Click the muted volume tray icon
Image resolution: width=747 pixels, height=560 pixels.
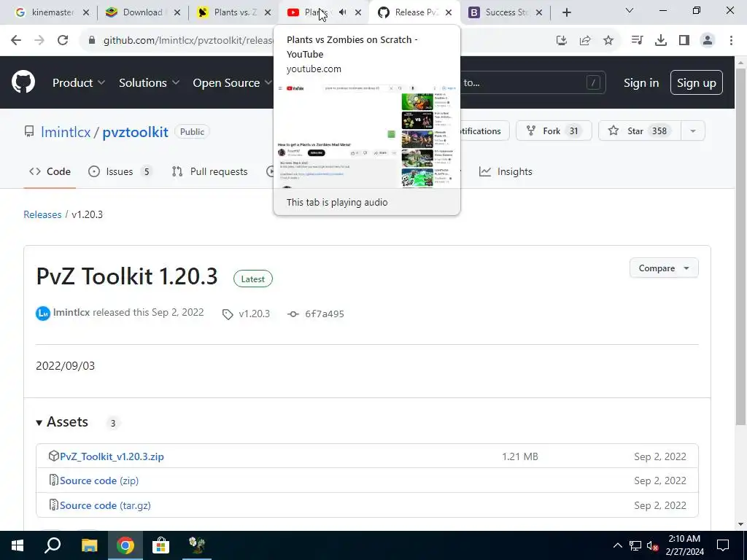coord(653,545)
